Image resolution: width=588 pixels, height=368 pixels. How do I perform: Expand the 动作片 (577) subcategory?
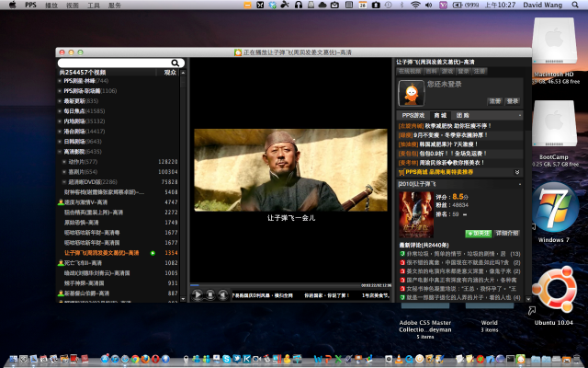(64, 162)
